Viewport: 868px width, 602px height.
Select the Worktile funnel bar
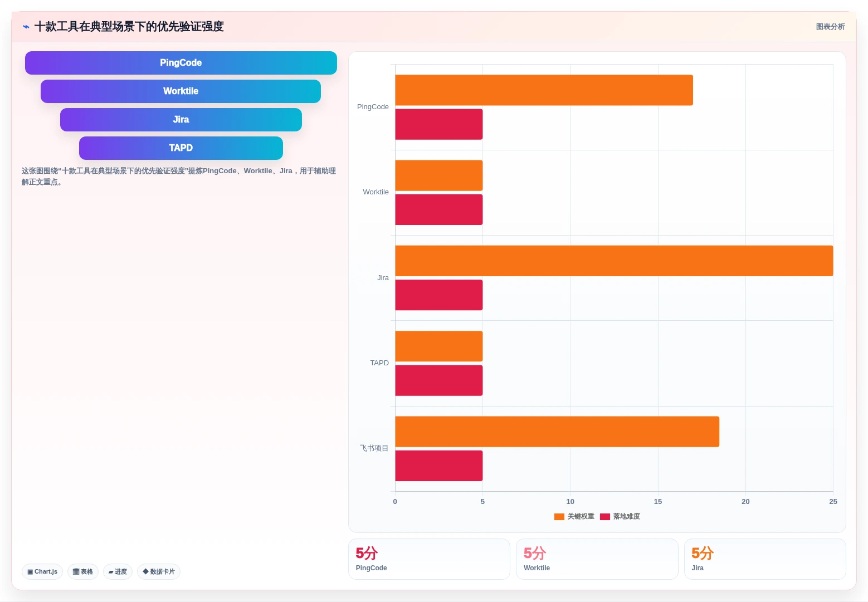pos(181,91)
